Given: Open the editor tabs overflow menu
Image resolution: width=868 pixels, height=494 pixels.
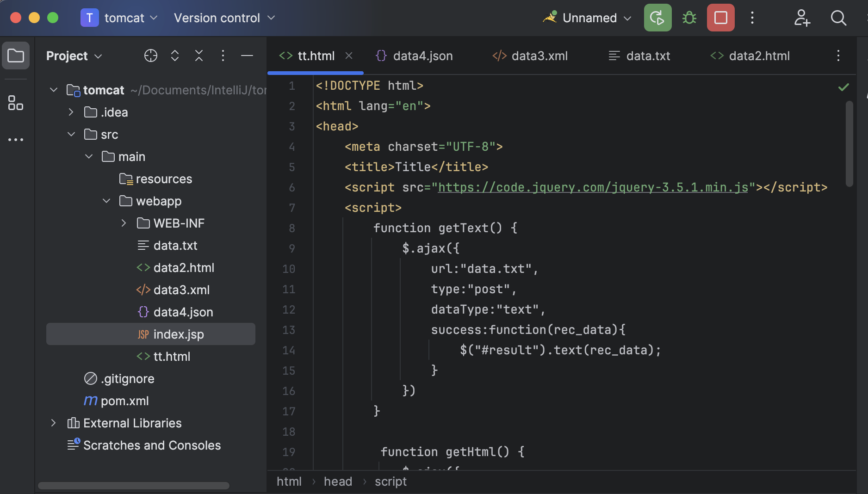Looking at the screenshot, I should coord(838,56).
